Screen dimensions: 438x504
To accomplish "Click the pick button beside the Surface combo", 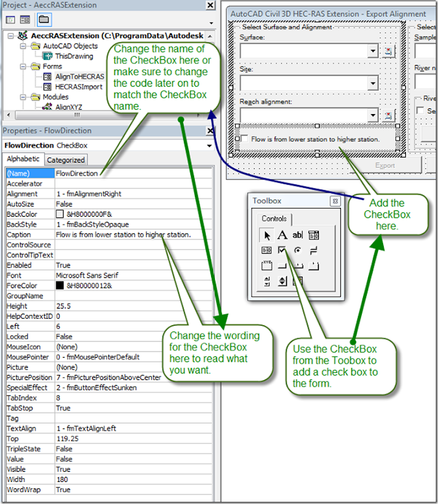I will pos(388,51).
